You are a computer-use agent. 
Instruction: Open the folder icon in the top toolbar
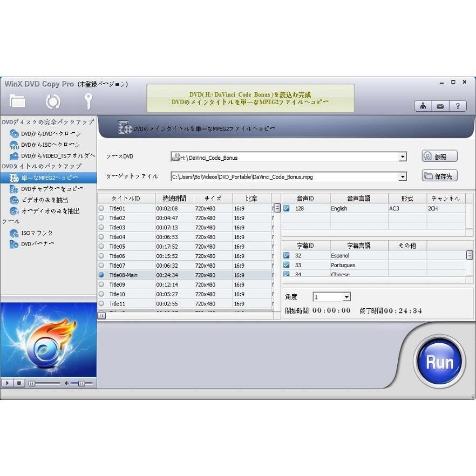click(x=17, y=101)
